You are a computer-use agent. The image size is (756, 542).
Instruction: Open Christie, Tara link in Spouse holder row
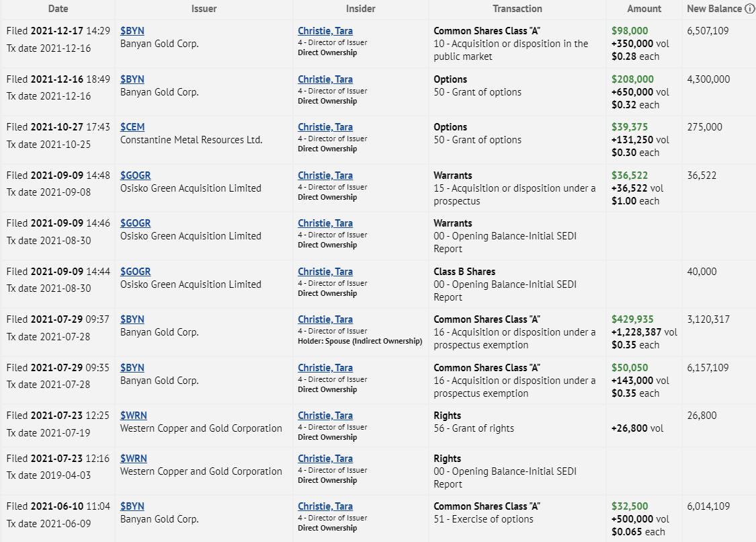click(325, 319)
